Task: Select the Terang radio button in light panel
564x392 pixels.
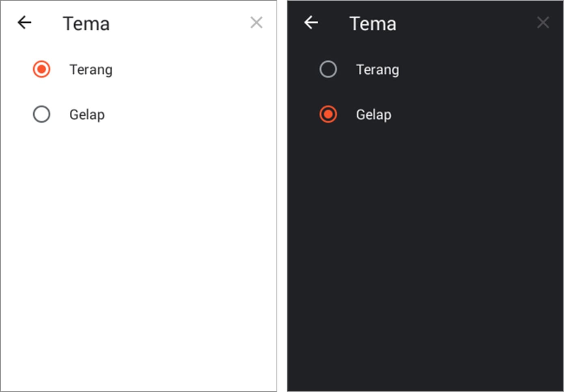Action: [x=41, y=69]
